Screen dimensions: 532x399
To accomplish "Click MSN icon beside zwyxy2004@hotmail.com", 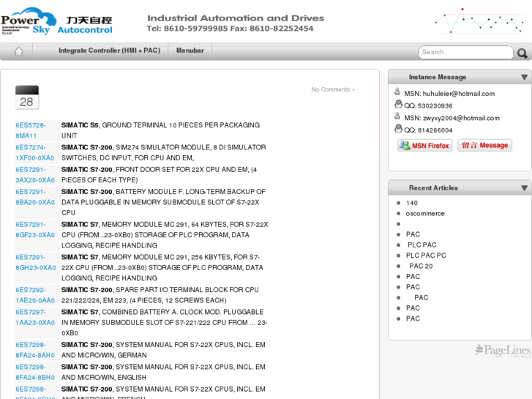I will 397,116.
